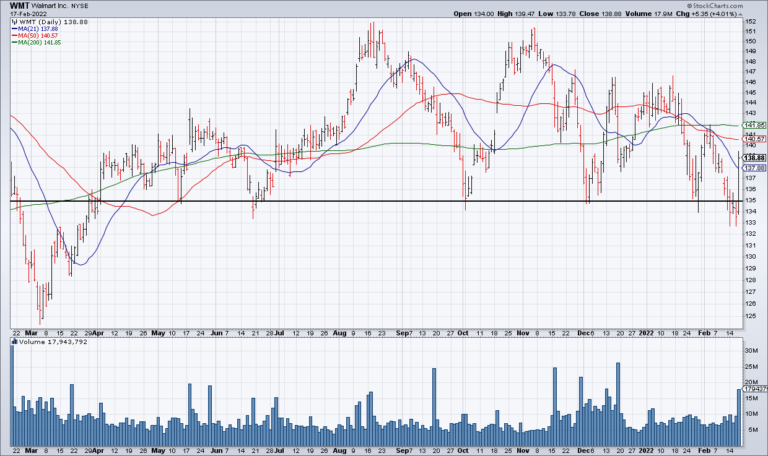
Task: Click the 130 price axis label
Action: (x=750, y=257)
